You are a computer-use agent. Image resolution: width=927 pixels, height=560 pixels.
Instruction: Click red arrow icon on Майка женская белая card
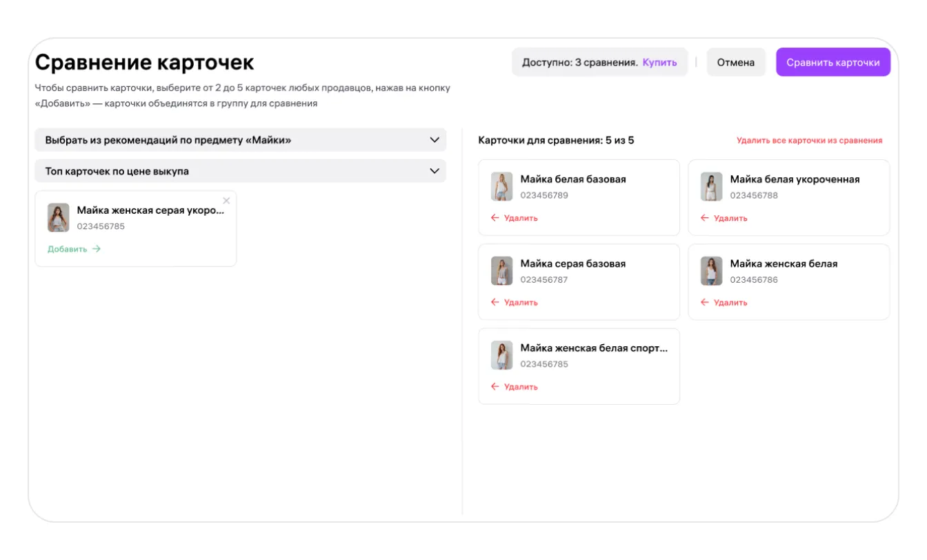tap(704, 302)
